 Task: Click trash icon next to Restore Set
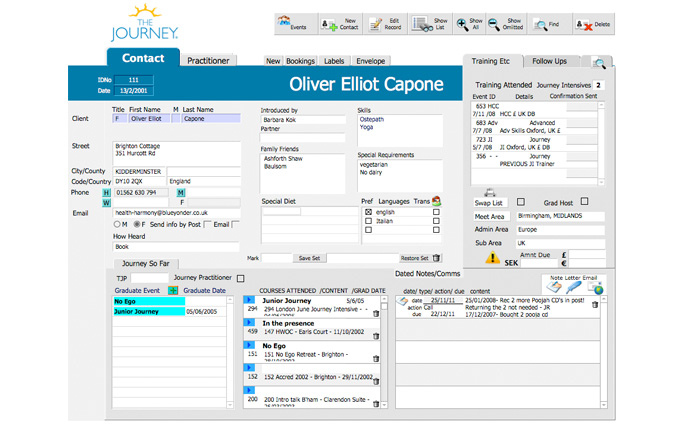pos(436,258)
